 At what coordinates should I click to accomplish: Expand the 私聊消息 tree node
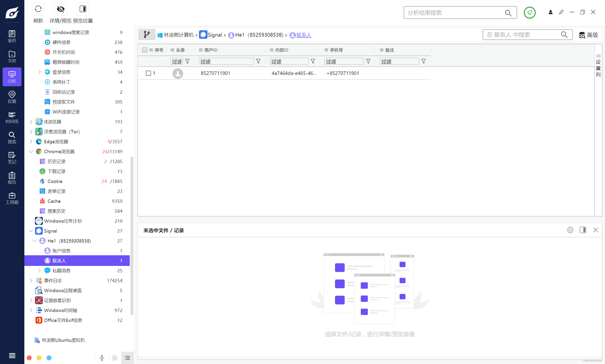[x=39, y=271]
